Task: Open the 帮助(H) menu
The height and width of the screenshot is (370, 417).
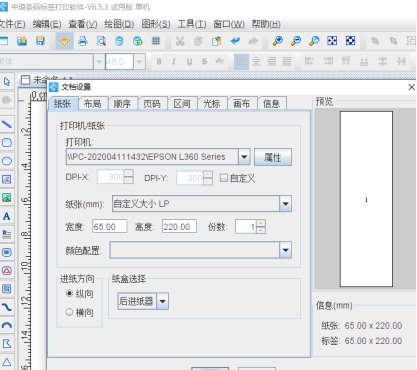Action: point(266,24)
